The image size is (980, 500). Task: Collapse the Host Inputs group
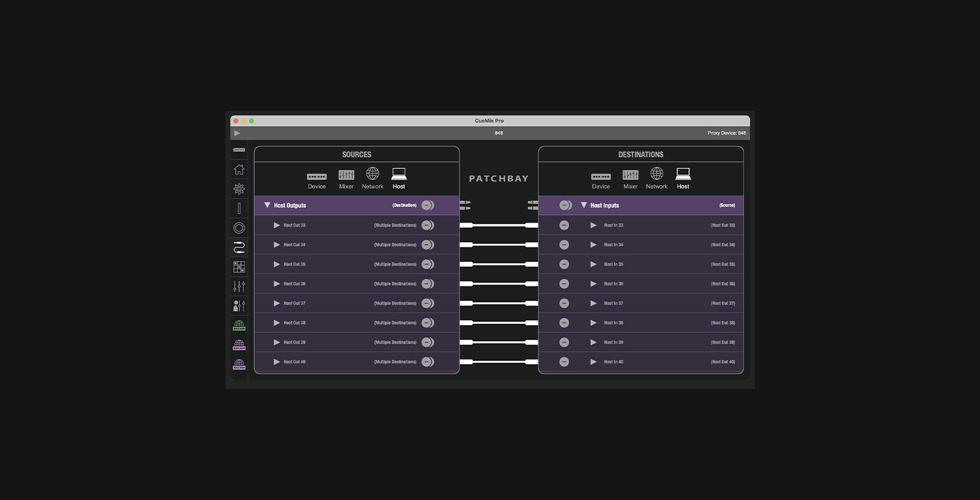[584, 205]
